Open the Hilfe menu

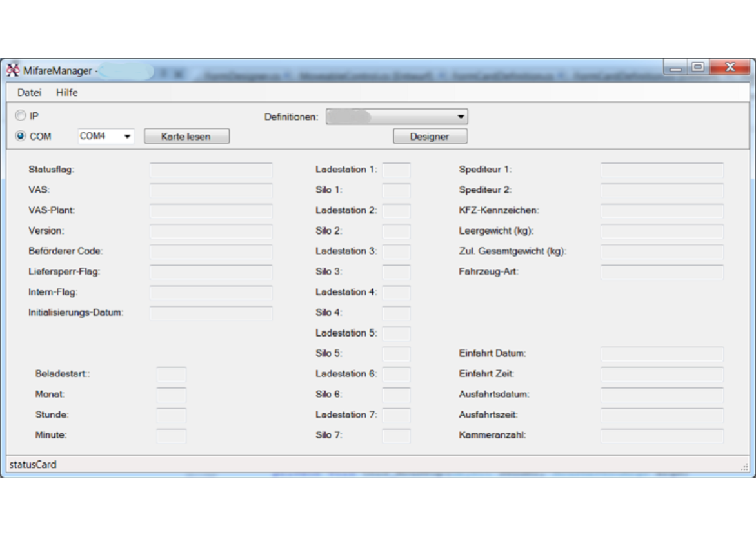pyautogui.click(x=66, y=93)
